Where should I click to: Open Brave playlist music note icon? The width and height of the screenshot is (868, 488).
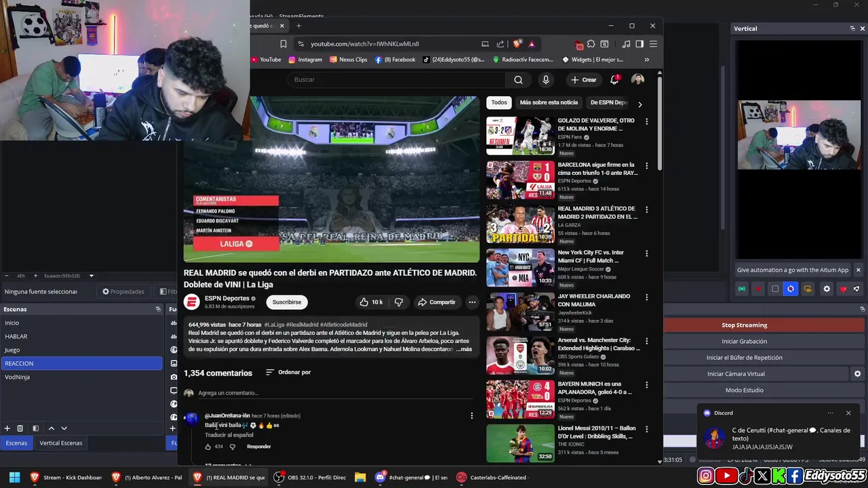point(627,44)
